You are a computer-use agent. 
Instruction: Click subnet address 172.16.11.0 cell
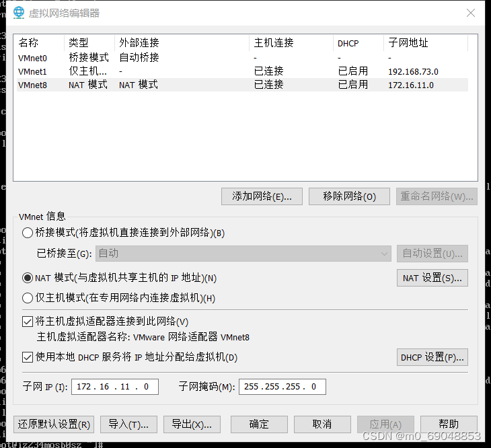click(x=411, y=85)
